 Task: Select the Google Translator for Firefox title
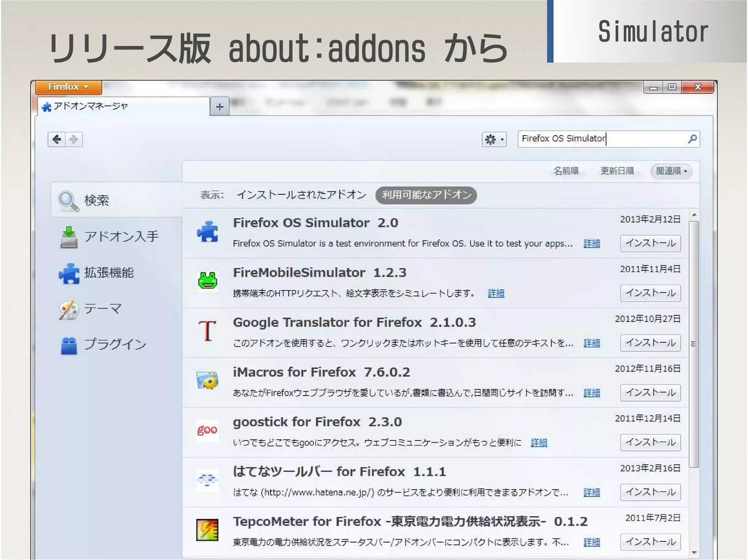354,322
